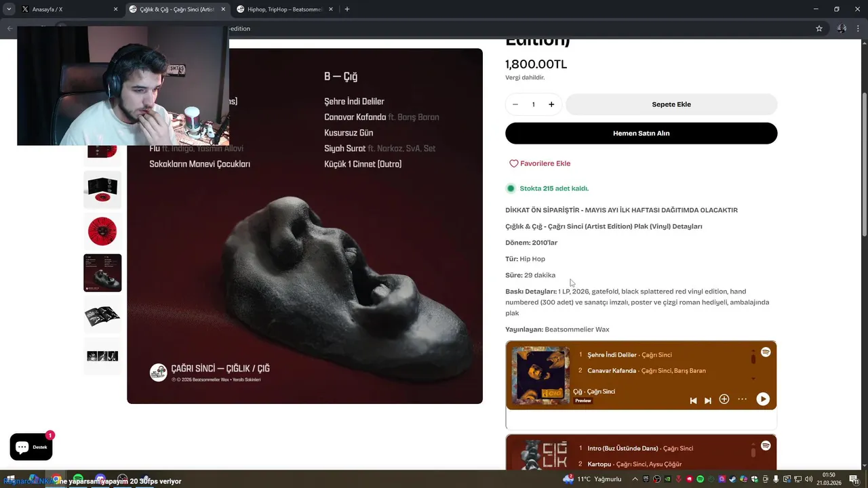Click the Stokta 215 adet kaldı text
Viewport: 868px width, 488px height.
(554, 188)
